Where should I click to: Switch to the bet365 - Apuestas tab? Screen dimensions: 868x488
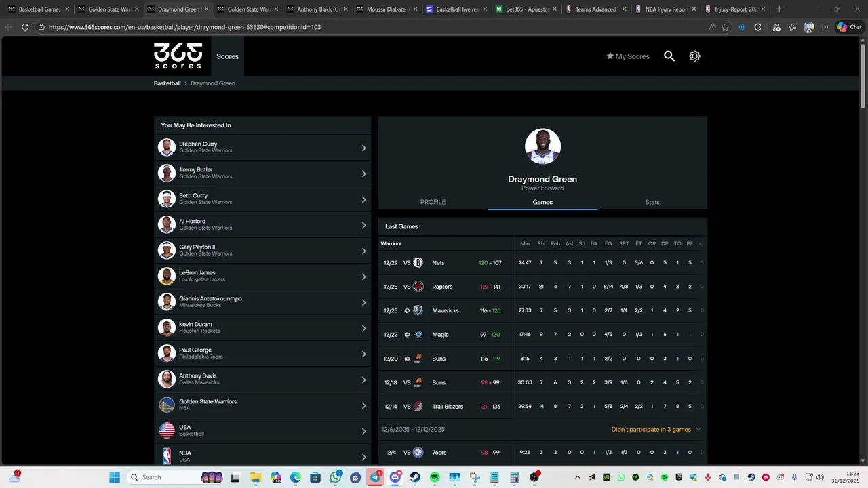tap(526, 9)
